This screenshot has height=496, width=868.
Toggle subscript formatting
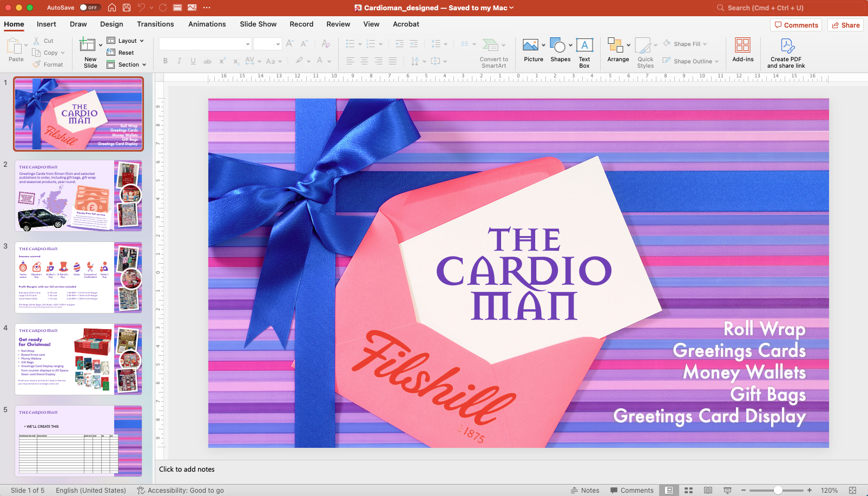pos(236,61)
